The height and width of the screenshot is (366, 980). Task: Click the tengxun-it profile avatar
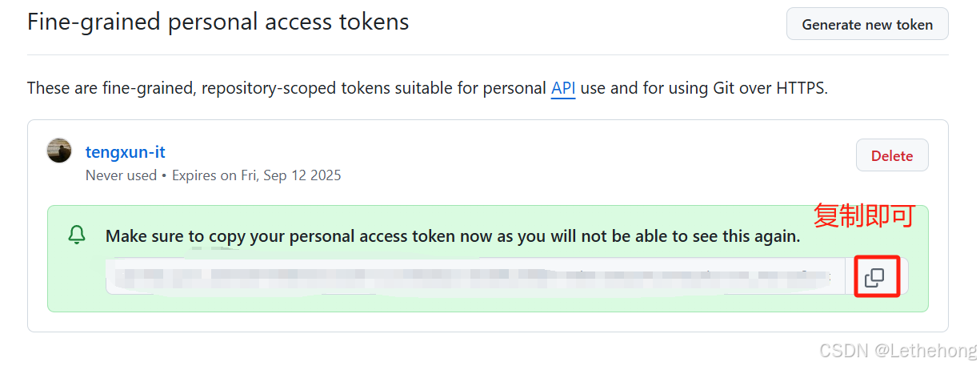pos(59,151)
